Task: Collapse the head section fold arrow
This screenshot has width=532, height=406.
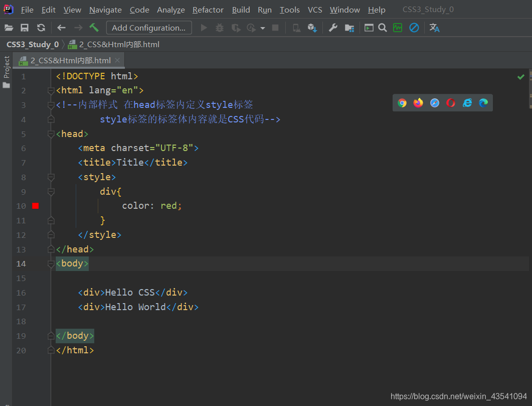Action: pyautogui.click(x=51, y=133)
